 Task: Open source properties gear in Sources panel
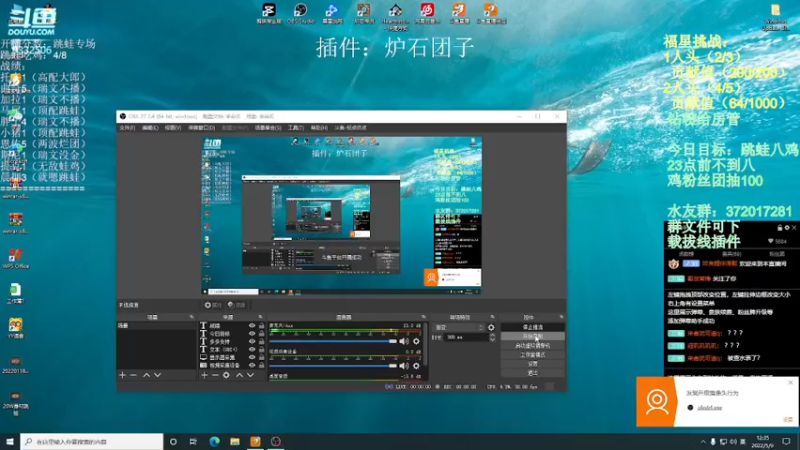click(226, 375)
